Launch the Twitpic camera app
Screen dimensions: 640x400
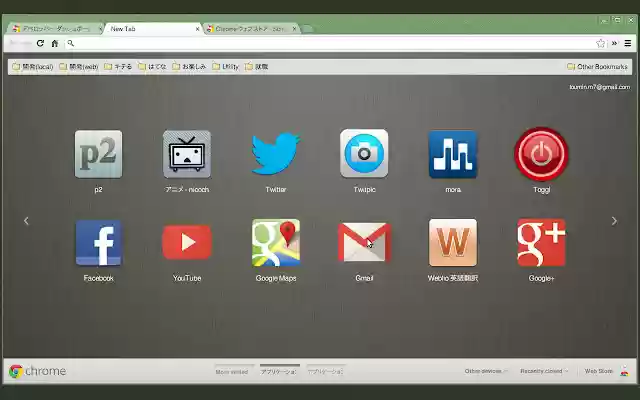(x=364, y=153)
